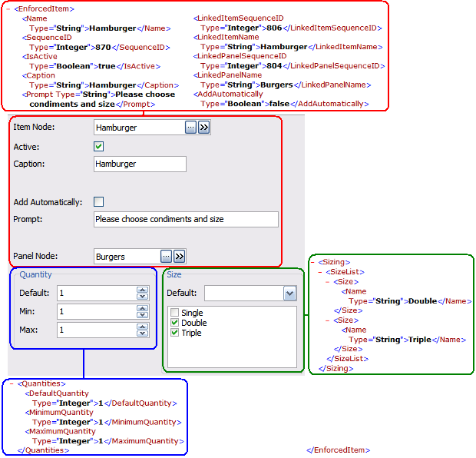Image resolution: width=476 pixels, height=458 pixels.
Task: Uncheck the Double size checkbox
Action: click(175, 323)
